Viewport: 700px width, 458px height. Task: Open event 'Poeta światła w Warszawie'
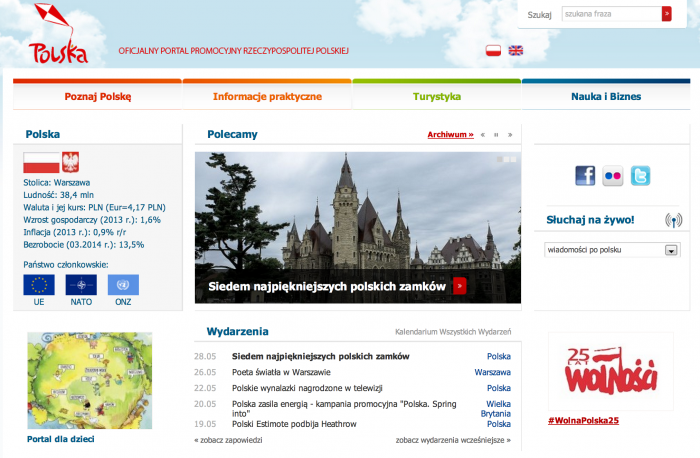point(281,372)
